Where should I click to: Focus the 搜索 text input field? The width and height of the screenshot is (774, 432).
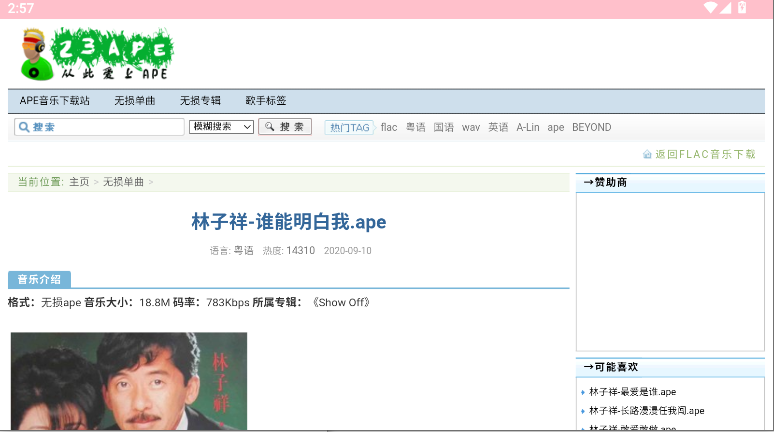(99, 127)
